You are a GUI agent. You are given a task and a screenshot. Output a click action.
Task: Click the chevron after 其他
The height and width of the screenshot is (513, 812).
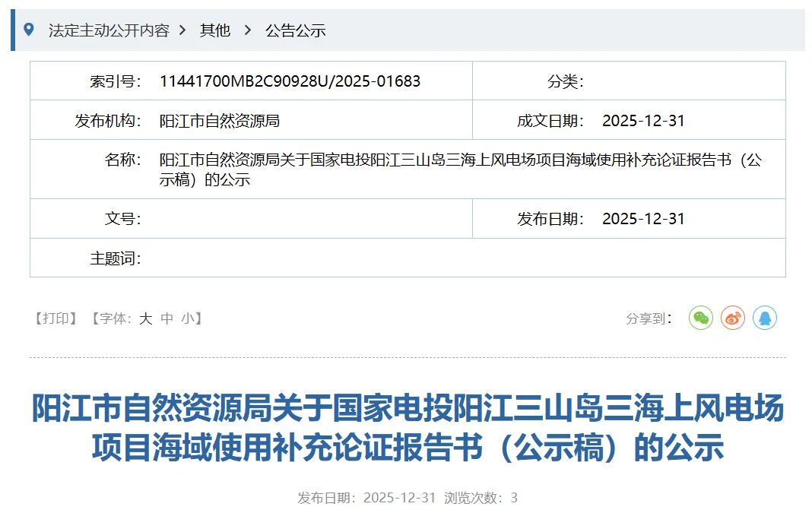coord(247,30)
